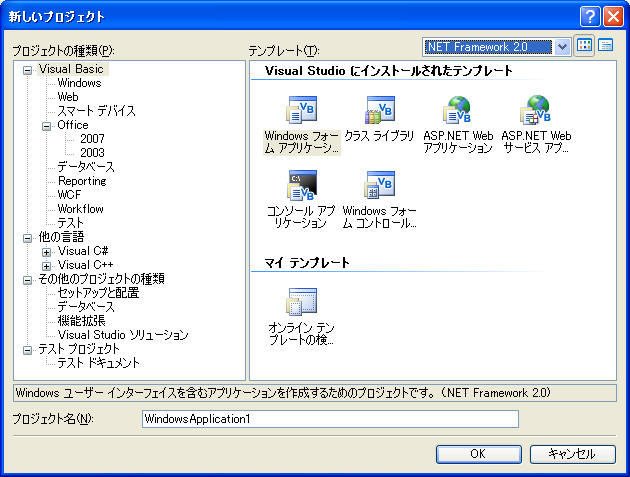
Task: Choose the ASP.NET Web アプリケーション template icon
Action: pyautogui.click(x=458, y=110)
